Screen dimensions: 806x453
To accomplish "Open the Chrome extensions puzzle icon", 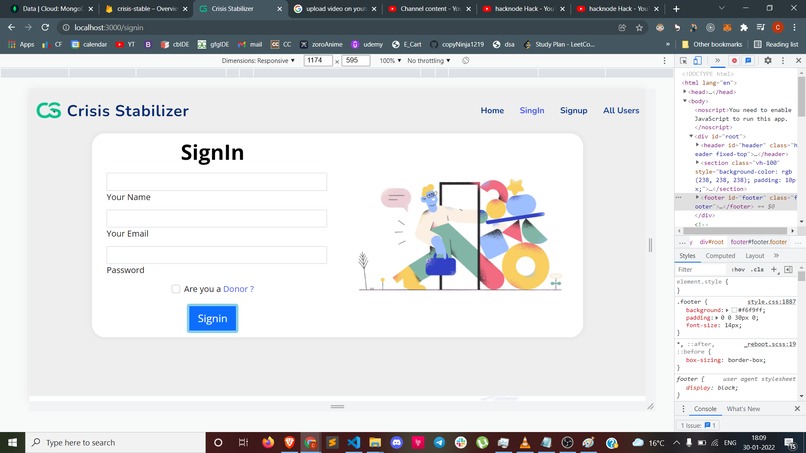I will (744, 28).
